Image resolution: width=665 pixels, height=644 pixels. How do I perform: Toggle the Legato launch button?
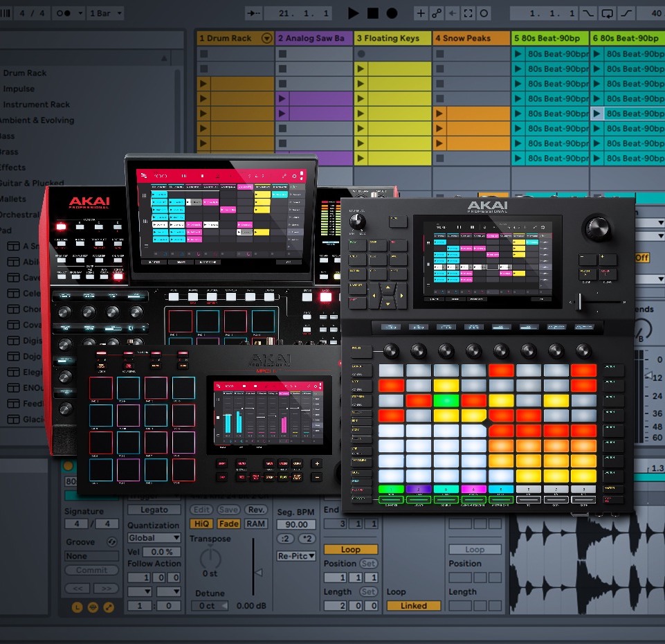(154, 510)
